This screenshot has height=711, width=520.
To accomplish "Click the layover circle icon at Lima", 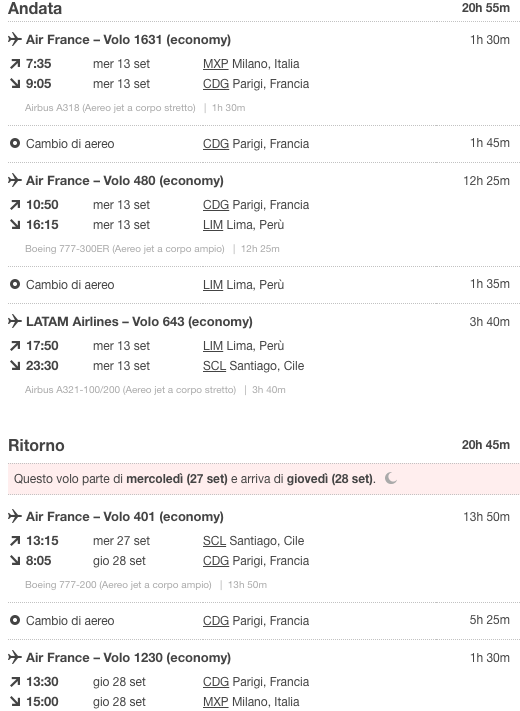I will 15,285.
